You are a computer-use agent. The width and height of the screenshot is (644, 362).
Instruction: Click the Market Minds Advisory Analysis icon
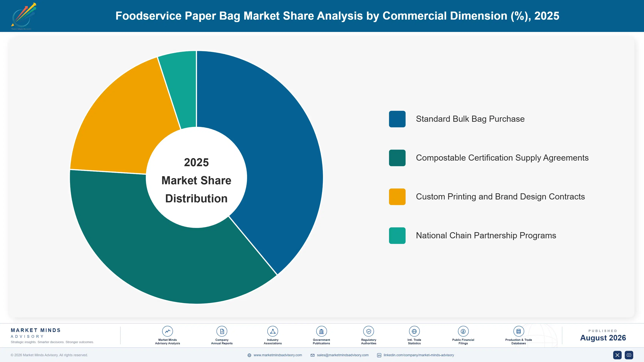pyautogui.click(x=167, y=331)
